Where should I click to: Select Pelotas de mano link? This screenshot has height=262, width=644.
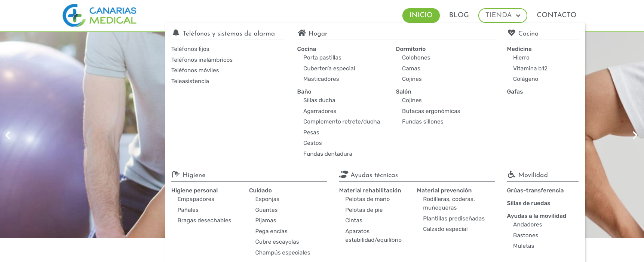368,199
